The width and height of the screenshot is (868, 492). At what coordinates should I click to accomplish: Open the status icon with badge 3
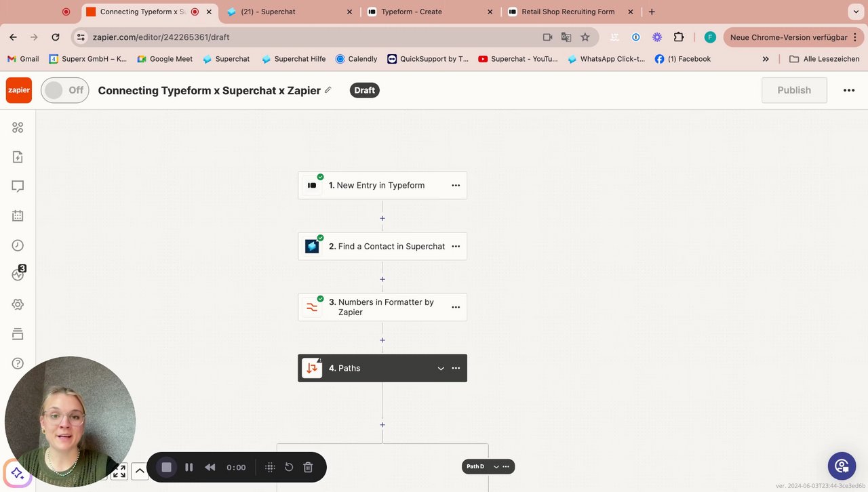click(18, 274)
